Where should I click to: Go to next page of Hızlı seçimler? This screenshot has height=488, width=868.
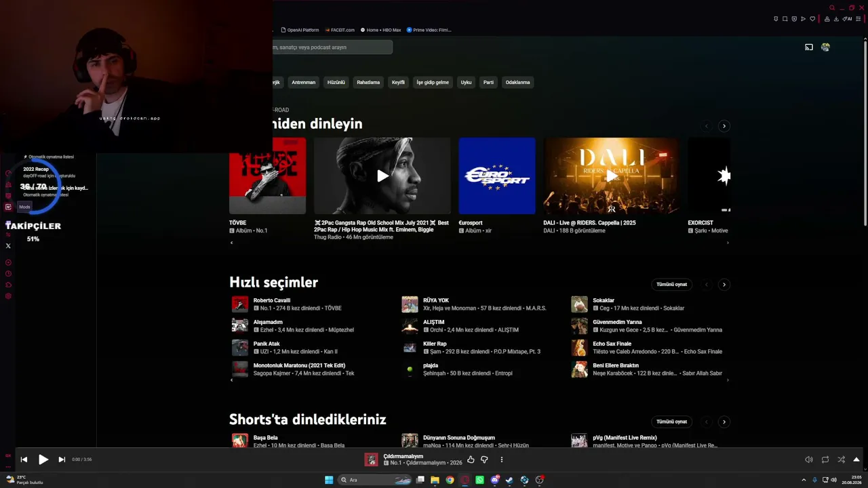[724, 285]
